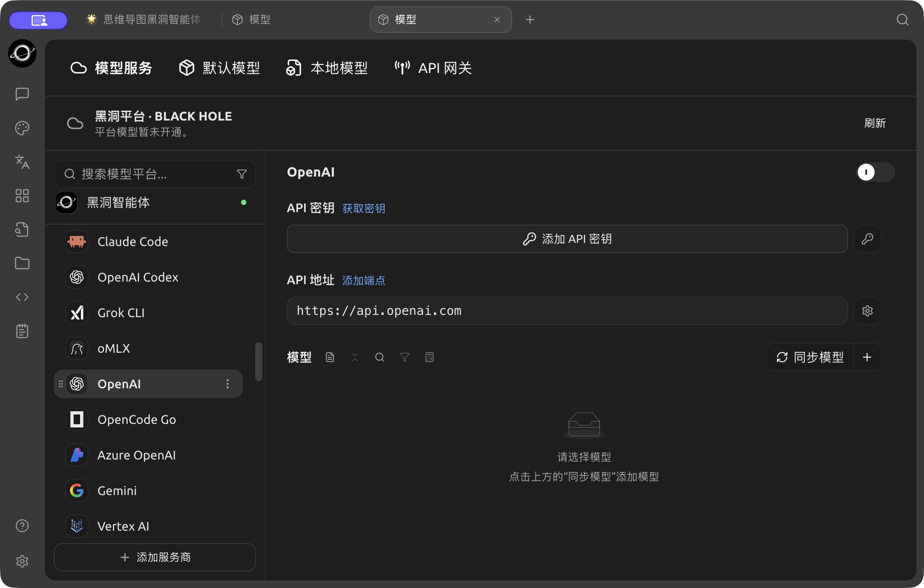Switch to the 模型服务 tab
Viewport: 924px width, 588px height.
[x=111, y=68]
